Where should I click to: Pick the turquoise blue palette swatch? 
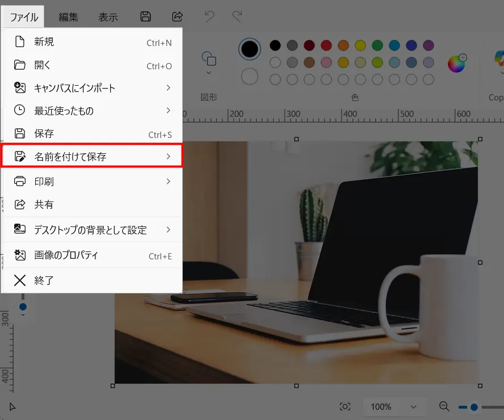[394, 45]
